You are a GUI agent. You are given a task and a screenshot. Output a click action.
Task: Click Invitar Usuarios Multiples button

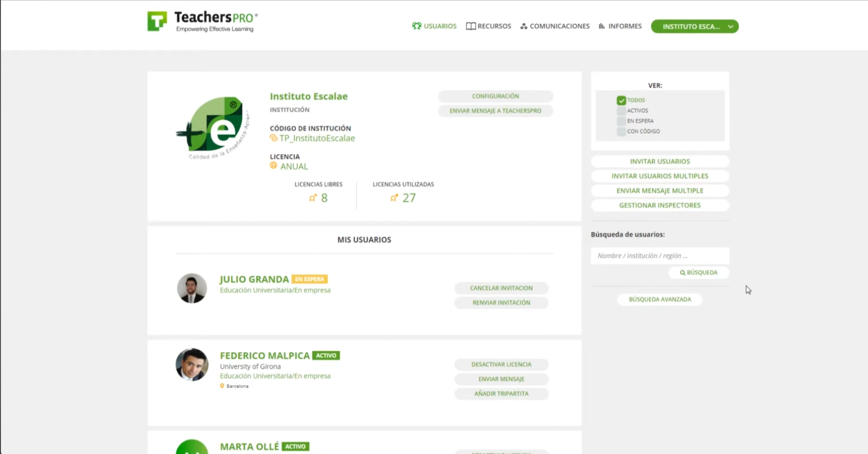click(x=660, y=176)
